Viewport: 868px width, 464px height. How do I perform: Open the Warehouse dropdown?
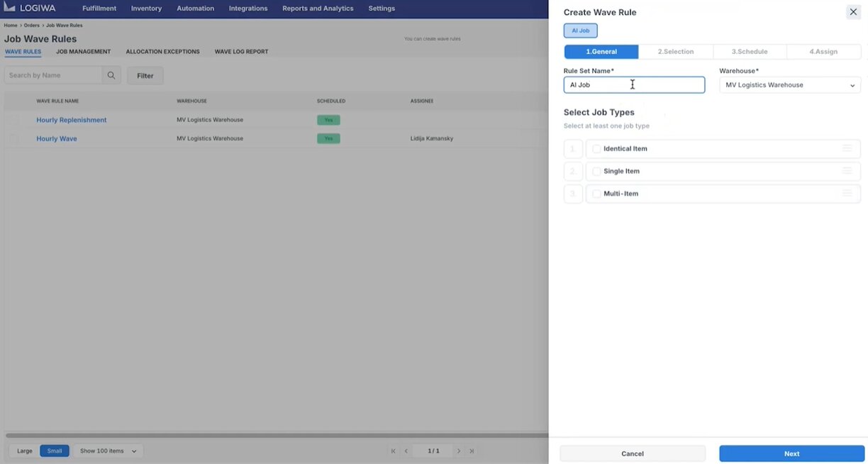(x=789, y=85)
